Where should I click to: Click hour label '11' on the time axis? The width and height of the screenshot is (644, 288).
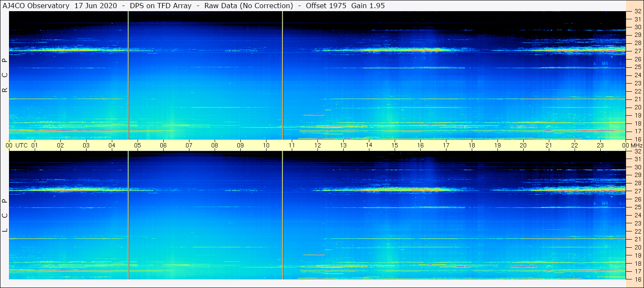(292, 145)
